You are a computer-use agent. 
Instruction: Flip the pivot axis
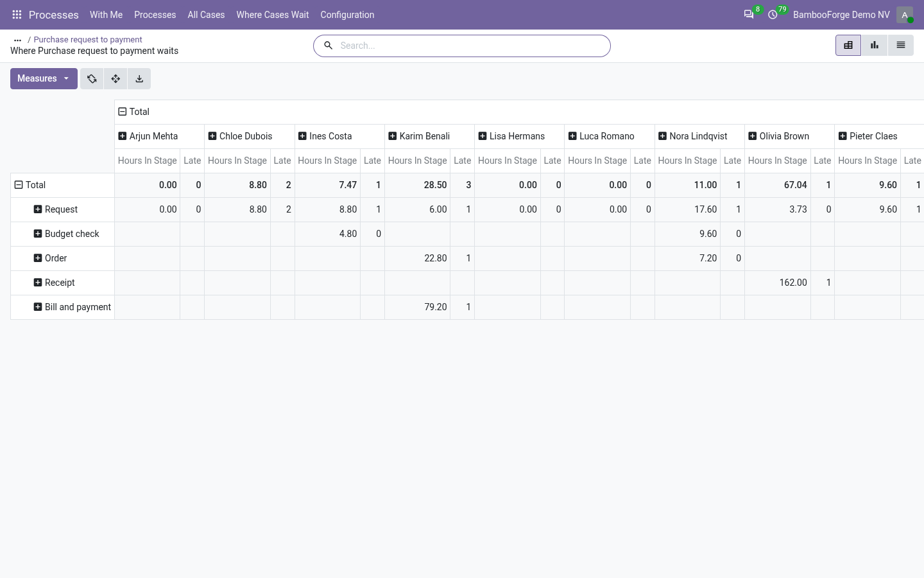tap(92, 79)
